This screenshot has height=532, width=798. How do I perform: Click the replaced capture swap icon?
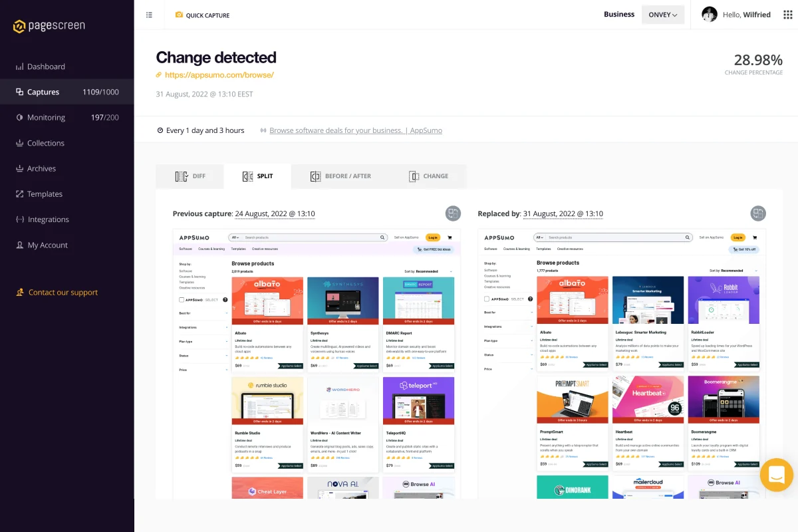point(758,213)
